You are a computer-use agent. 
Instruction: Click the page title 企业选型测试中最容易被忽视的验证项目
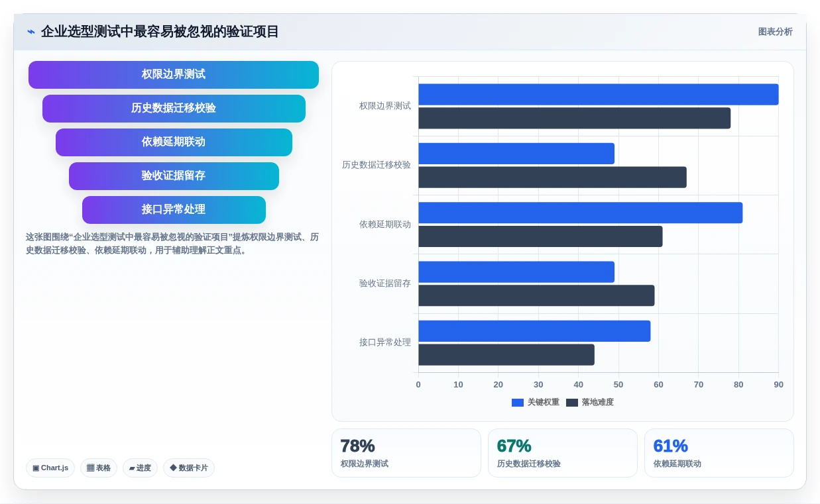click(x=160, y=32)
